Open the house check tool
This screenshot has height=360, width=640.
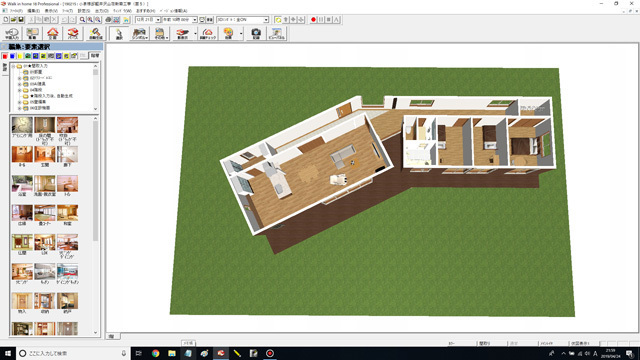click(208, 33)
